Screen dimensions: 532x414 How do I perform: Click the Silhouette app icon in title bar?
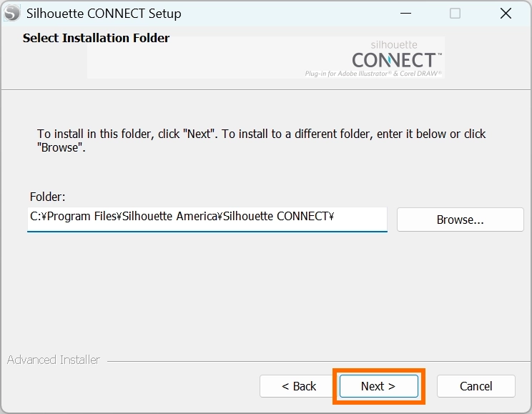pos(13,13)
